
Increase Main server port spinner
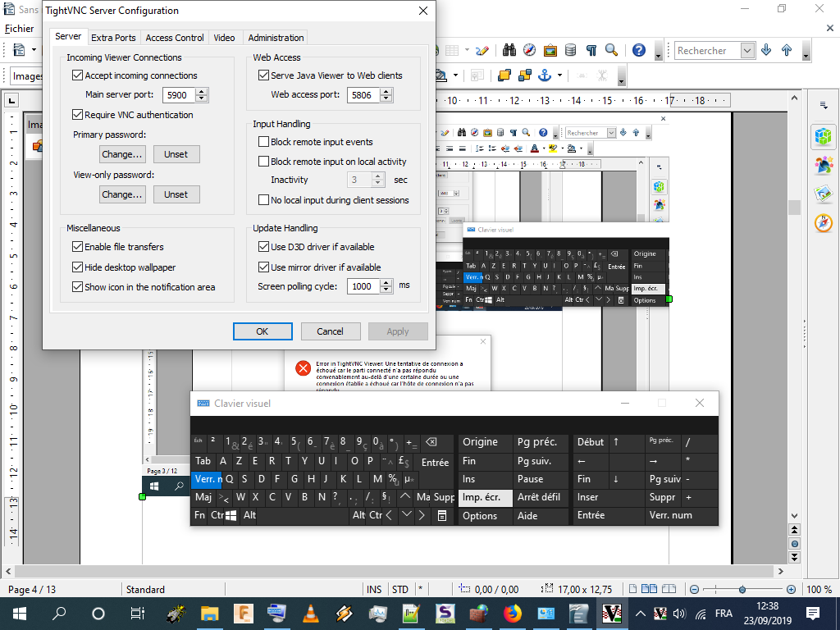202,92
